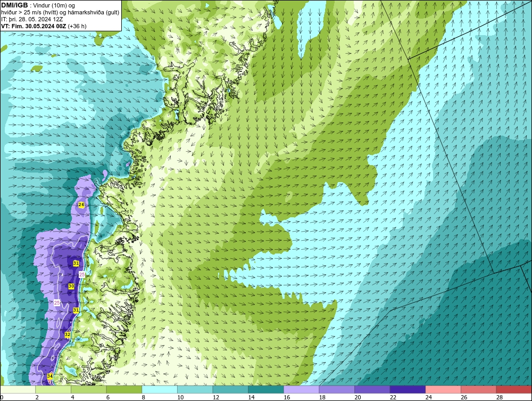The height and width of the screenshot is (401, 532).
Task: Click the scale value 16
Action: pos(287,397)
